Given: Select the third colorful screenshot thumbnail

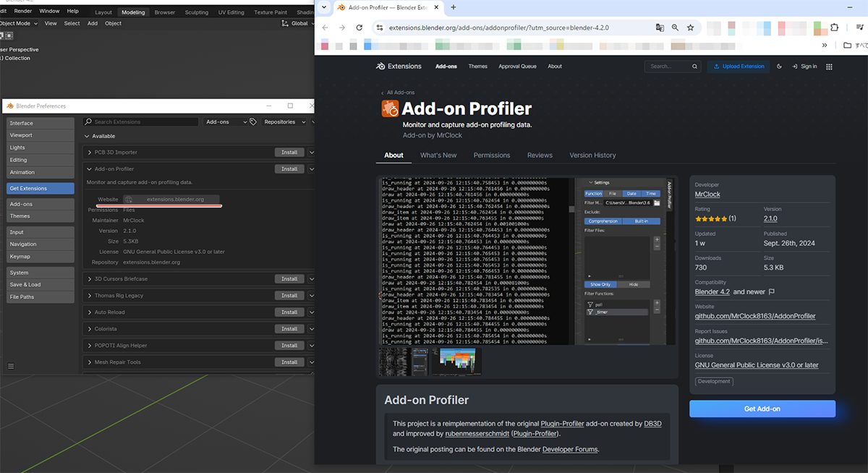Looking at the screenshot, I should (x=456, y=362).
